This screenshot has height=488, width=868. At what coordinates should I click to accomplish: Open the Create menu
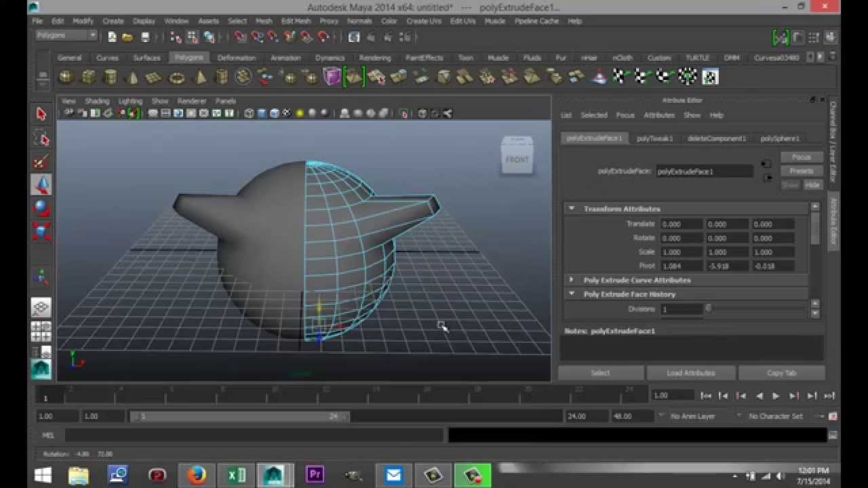click(113, 21)
